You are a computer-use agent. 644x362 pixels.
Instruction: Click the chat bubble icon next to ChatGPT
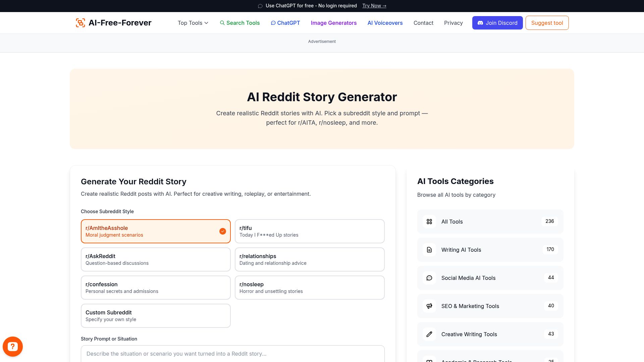273,23
